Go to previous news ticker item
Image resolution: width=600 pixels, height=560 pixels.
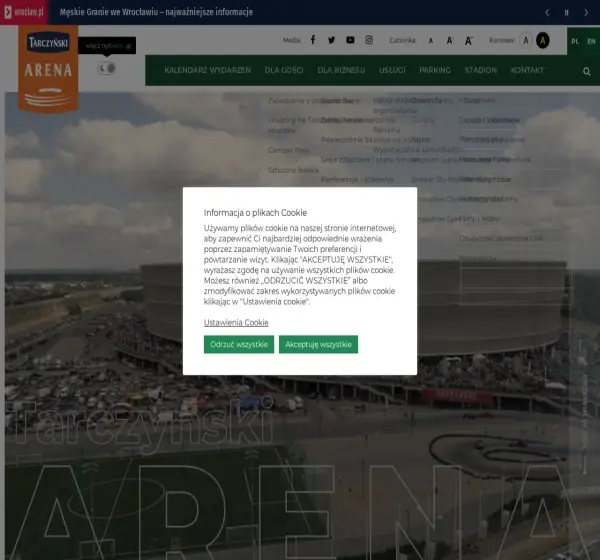[547, 13]
